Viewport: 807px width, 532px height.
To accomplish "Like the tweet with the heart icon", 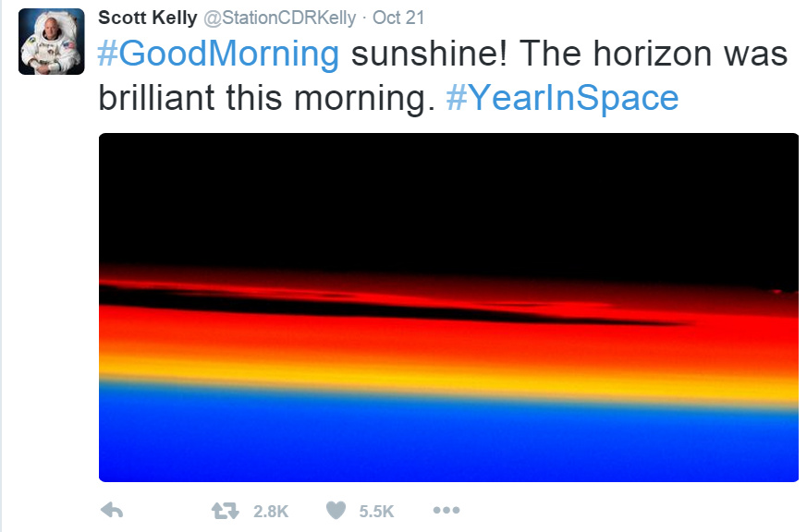I will point(336,511).
